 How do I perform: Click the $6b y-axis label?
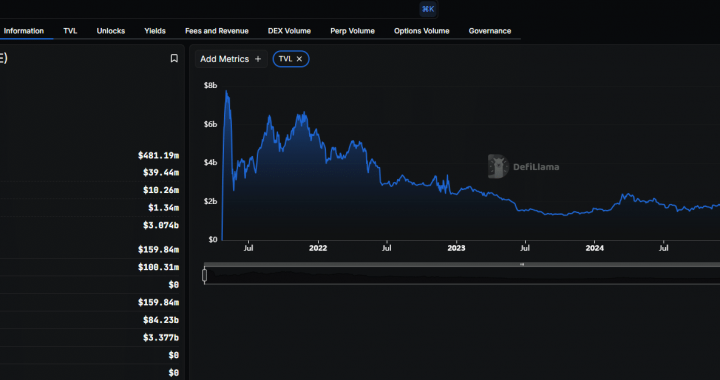[x=210, y=124]
